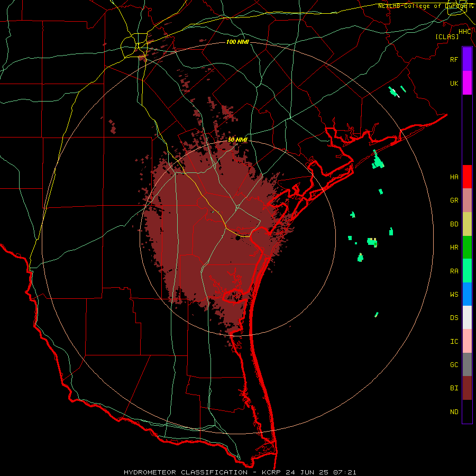Image resolution: width=476 pixels, height=476 pixels.
Task: Click the 'GC' legend label
Action: (x=454, y=365)
